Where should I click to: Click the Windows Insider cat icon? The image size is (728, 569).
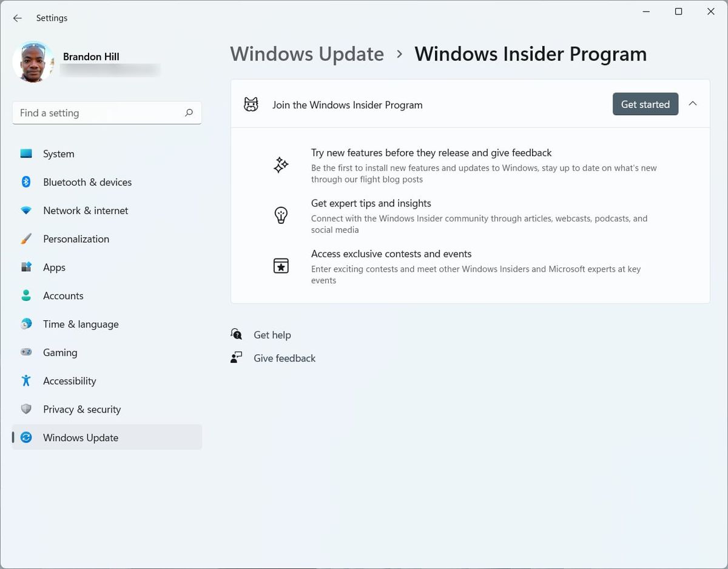(251, 104)
